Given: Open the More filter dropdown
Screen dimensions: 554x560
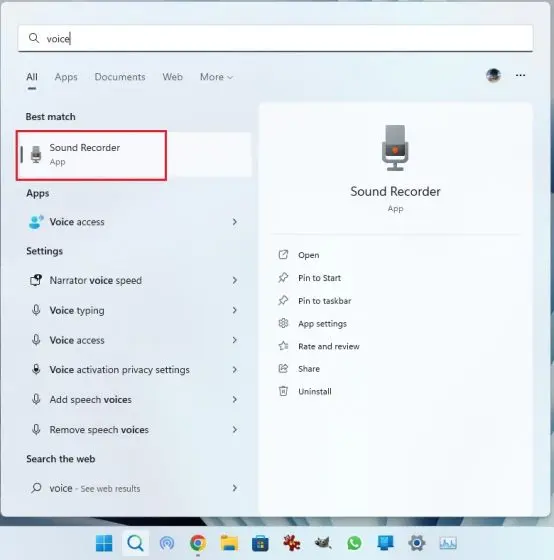Looking at the screenshot, I should coord(216,77).
